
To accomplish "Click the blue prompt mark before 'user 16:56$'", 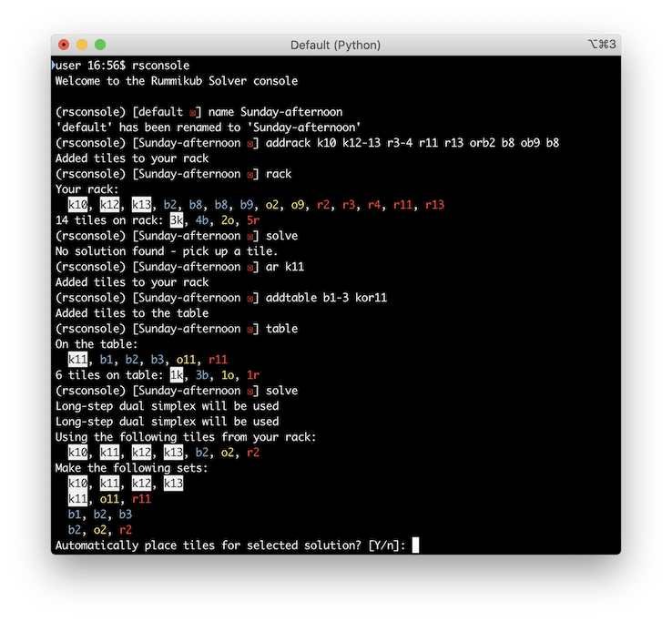I will (x=53, y=66).
